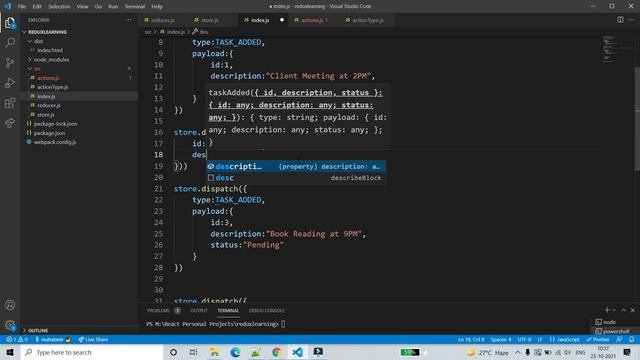640x360 pixels.
Task: Click the JavaScript language mode indicator
Action: [565, 339]
